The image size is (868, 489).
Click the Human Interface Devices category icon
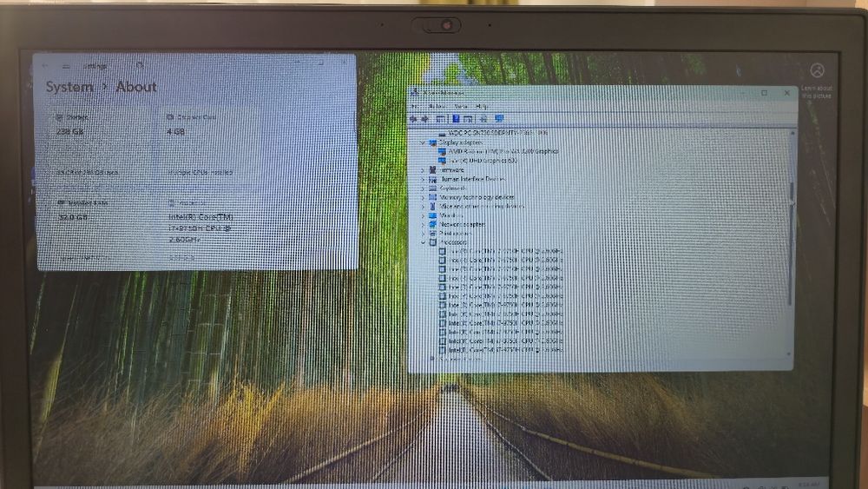pyautogui.click(x=433, y=180)
